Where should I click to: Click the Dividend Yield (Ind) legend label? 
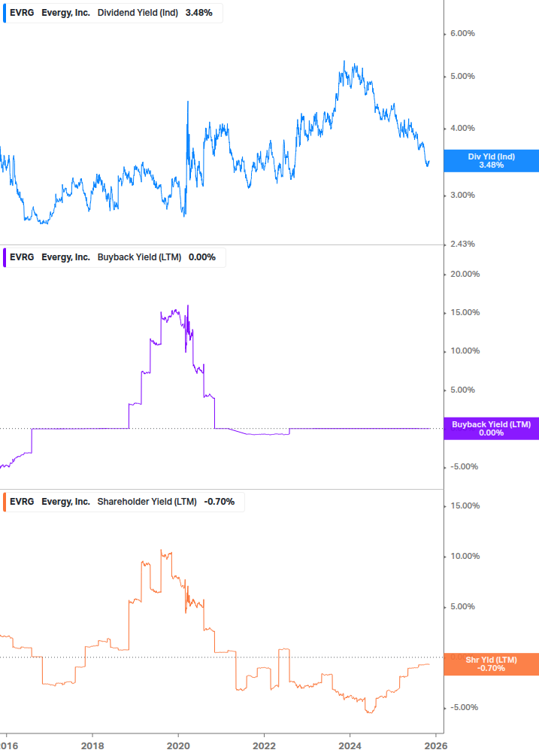pos(138,13)
